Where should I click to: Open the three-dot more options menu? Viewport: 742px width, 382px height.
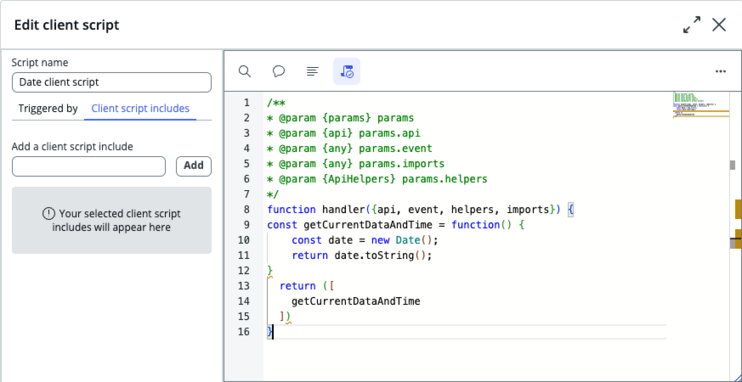[x=720, y=71]
